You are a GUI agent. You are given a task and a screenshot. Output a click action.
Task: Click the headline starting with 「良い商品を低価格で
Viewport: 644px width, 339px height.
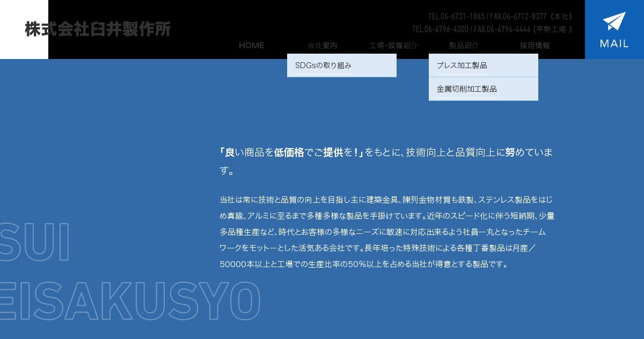(386, 161)
